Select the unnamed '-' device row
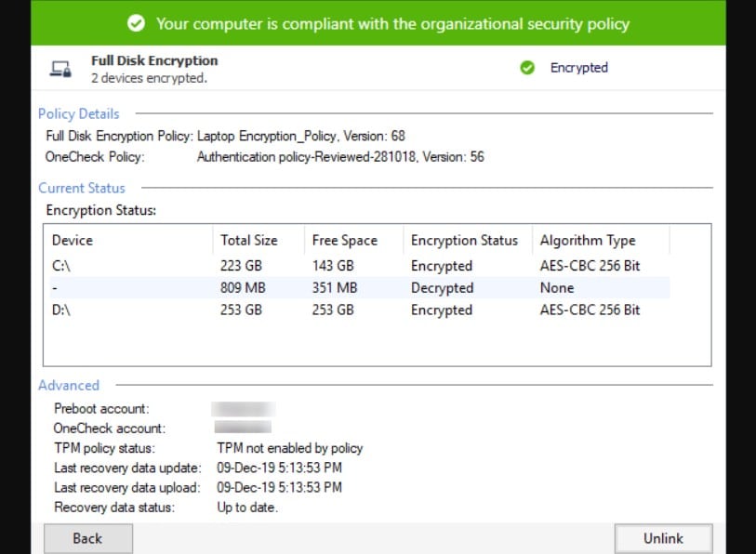Viewport: 756px width, 554px height. [359, 288]
